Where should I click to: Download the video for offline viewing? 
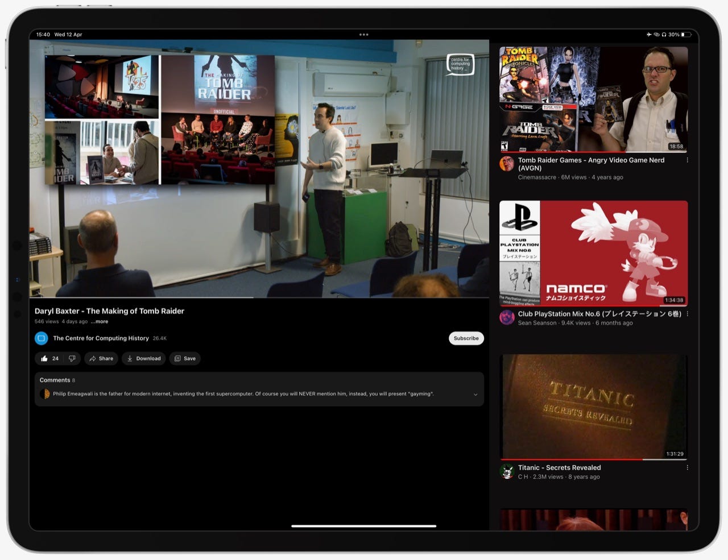coord(144,359)
